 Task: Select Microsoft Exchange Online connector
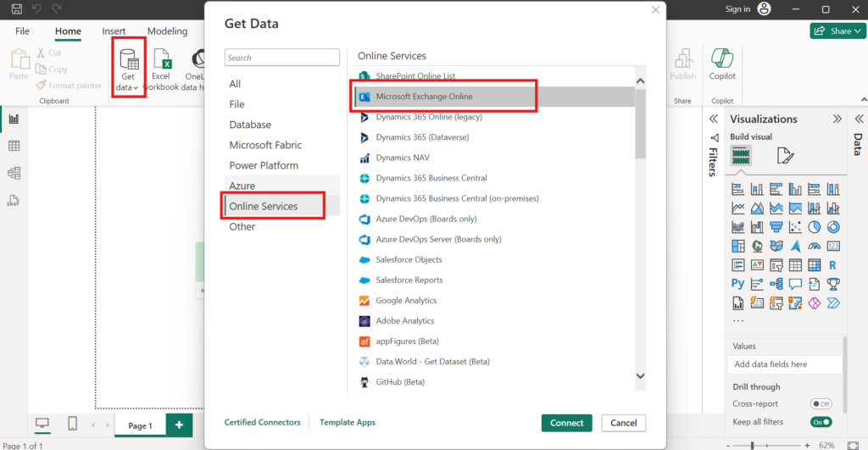click(495, 97)
